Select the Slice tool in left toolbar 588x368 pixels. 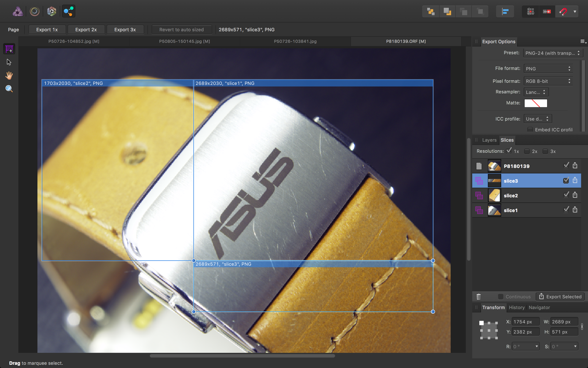[x=9, y=49]
